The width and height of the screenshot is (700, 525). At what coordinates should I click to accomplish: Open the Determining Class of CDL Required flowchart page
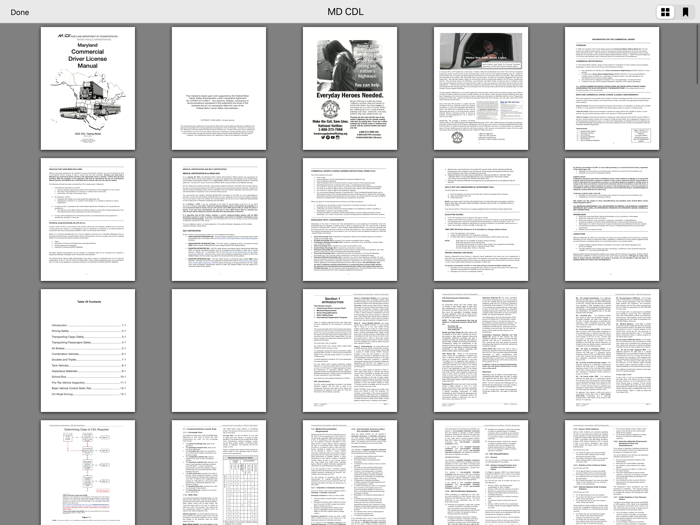point(88,472)
